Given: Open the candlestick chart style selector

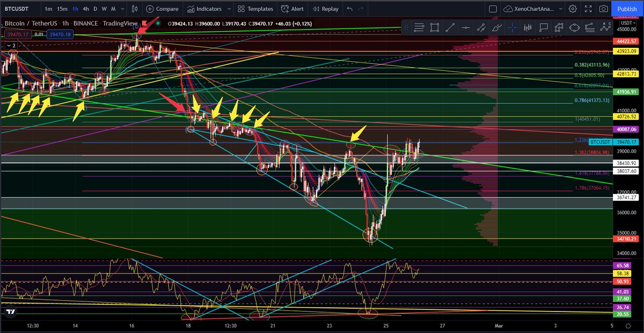Looking at the screenshot, I should point(134,9).
